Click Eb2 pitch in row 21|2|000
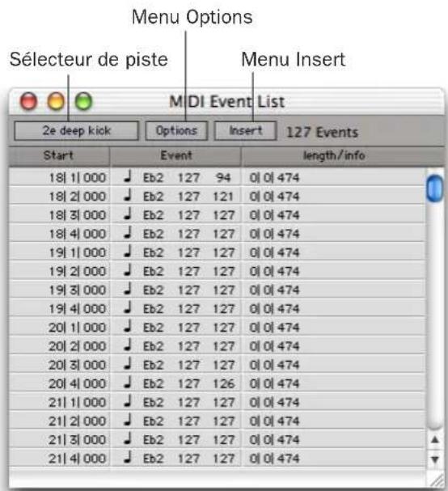The height and width of the screenshot is (491, 448). tap(153, 421)
